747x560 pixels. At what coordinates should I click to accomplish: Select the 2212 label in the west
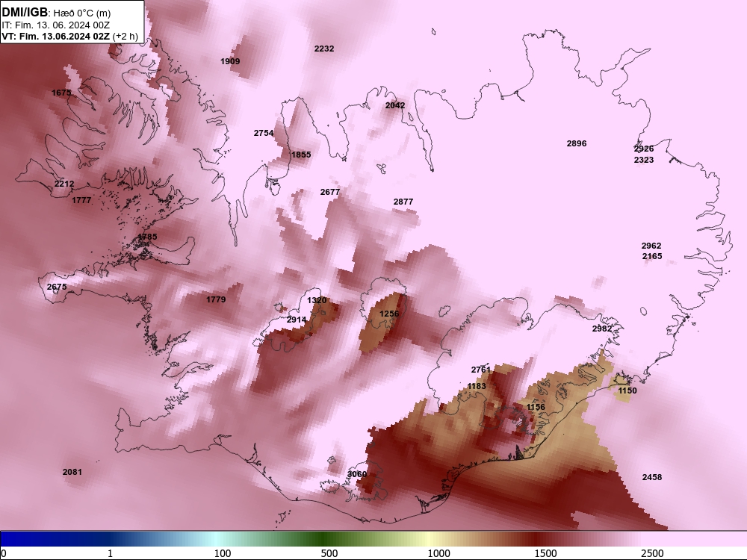(x=64, y=184)
